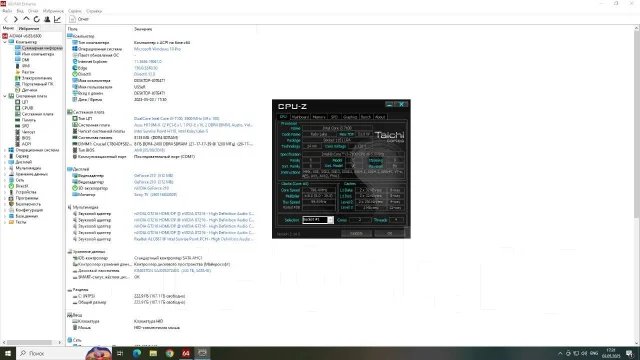Expand the Операционная система tree node
The image size is (640, 360).
coord(5,150)
